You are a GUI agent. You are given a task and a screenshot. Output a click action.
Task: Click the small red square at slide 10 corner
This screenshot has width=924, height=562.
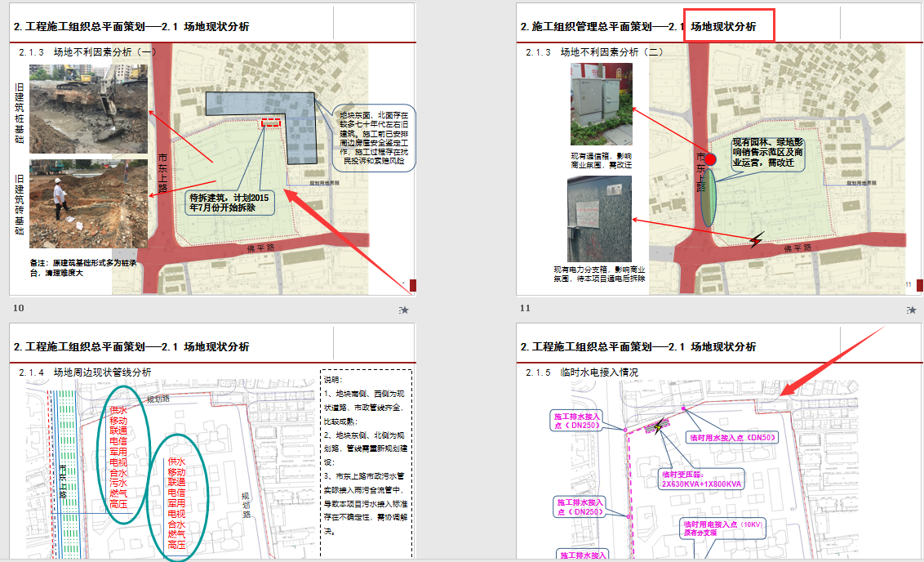pos(413,285)
